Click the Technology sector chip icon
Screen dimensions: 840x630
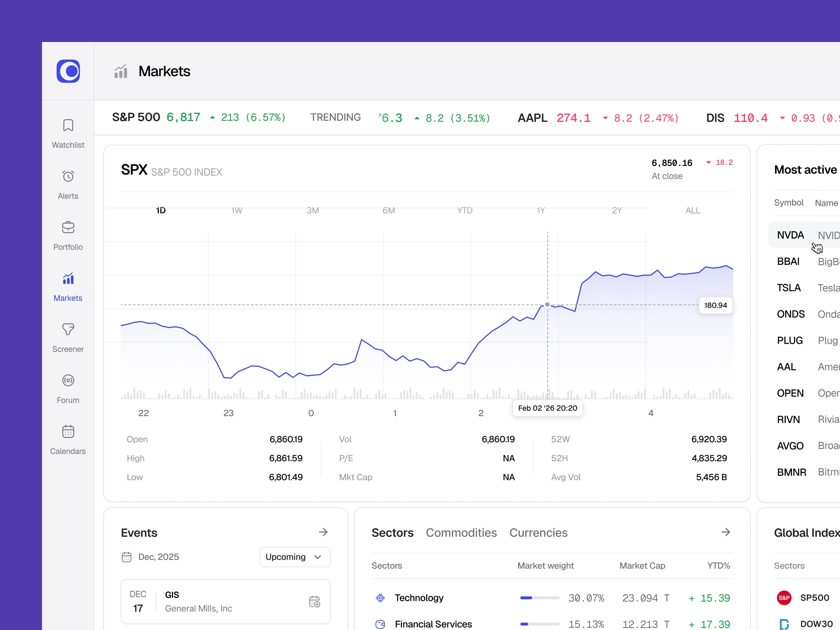(380, 598)
